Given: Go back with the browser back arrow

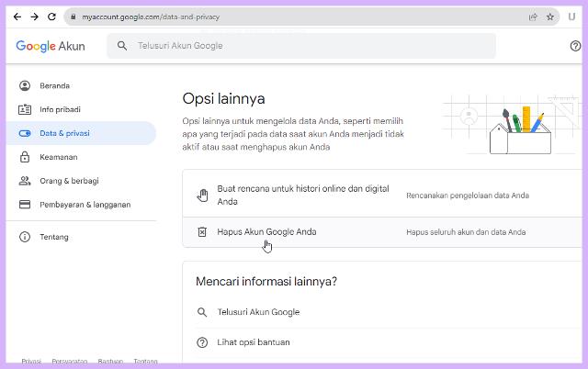Looking at the screenshot, I should (17, 17).
